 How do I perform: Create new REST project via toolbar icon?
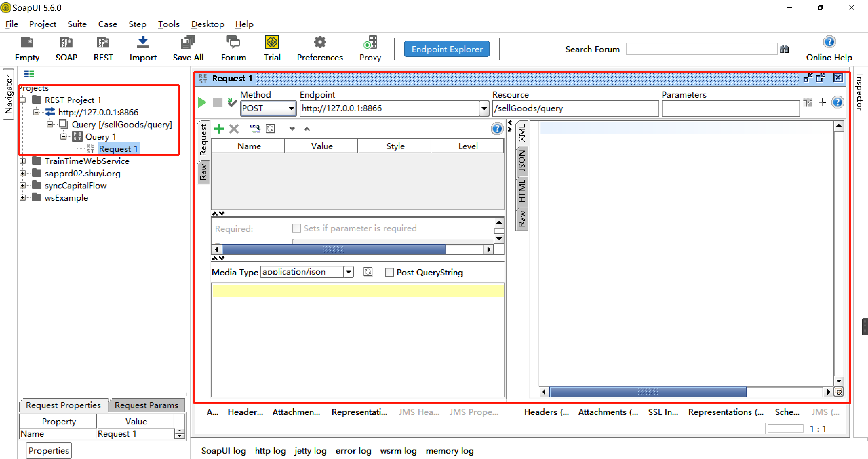[103, 49]
